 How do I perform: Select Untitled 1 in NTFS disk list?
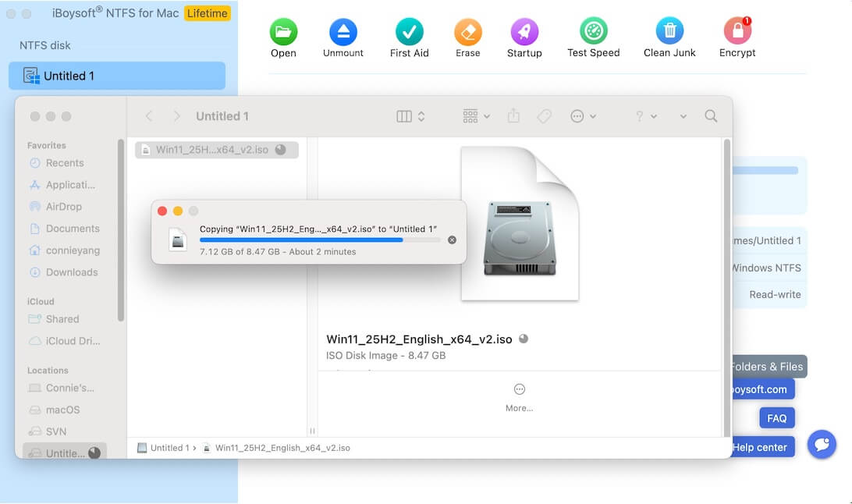pyautogui.click(x=117, y=76)
